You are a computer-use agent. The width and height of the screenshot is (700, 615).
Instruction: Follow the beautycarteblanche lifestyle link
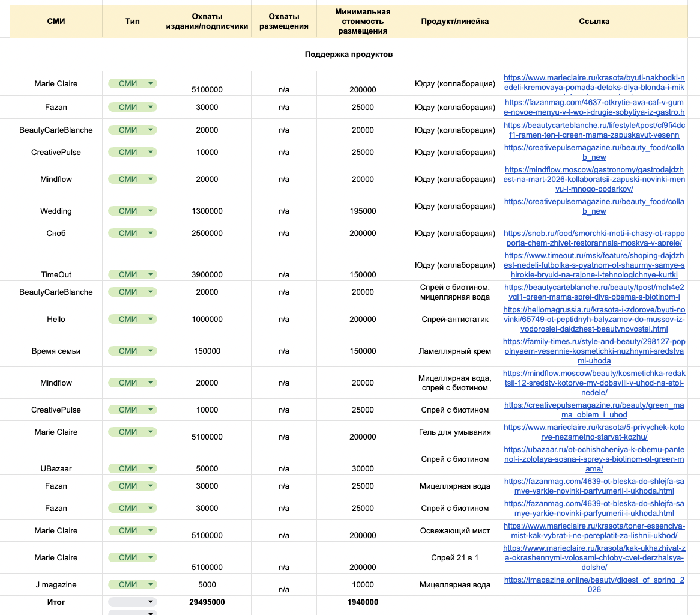pyautogui.click(x=594, y=130)
